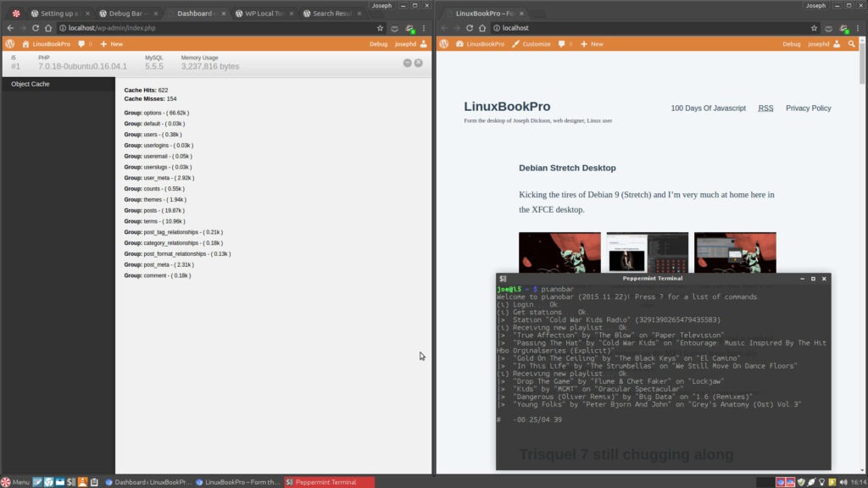Select Peppermint Terminal in the taskbar
This screenshot has height=488, width=868.
coord(329,482)
